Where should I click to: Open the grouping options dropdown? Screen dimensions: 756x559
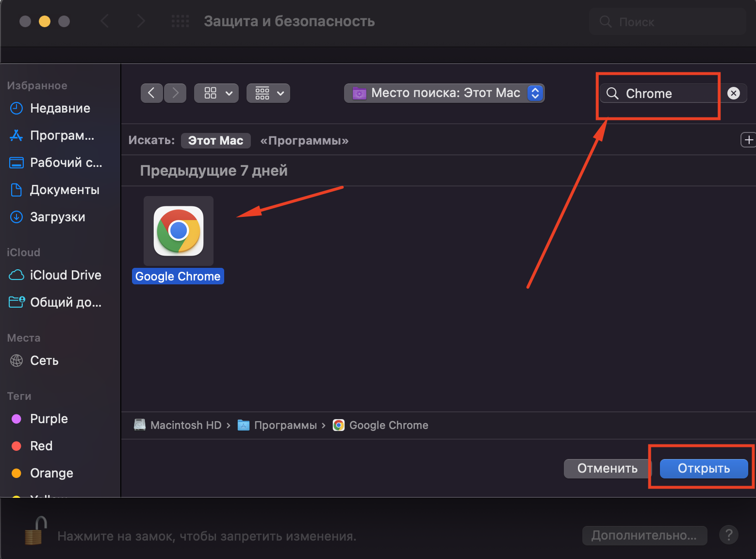pyautogui.click(x=268, y=93)
